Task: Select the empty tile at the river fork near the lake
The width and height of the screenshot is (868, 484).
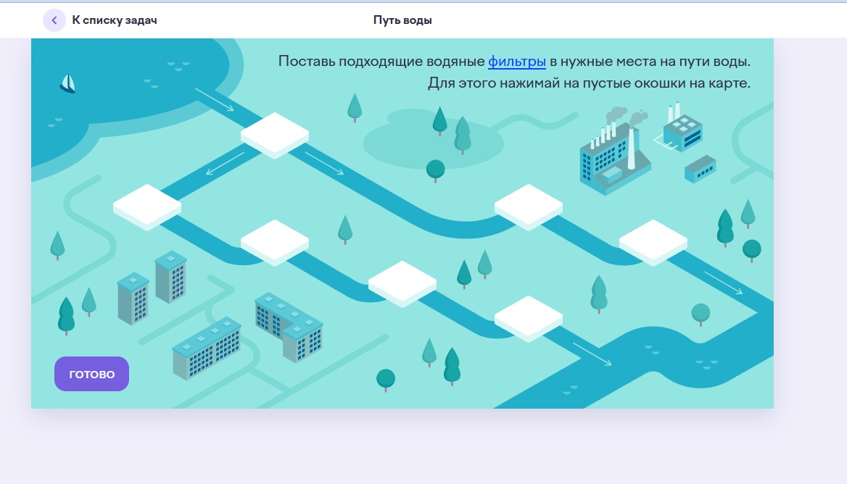Action: pos(275,133)
